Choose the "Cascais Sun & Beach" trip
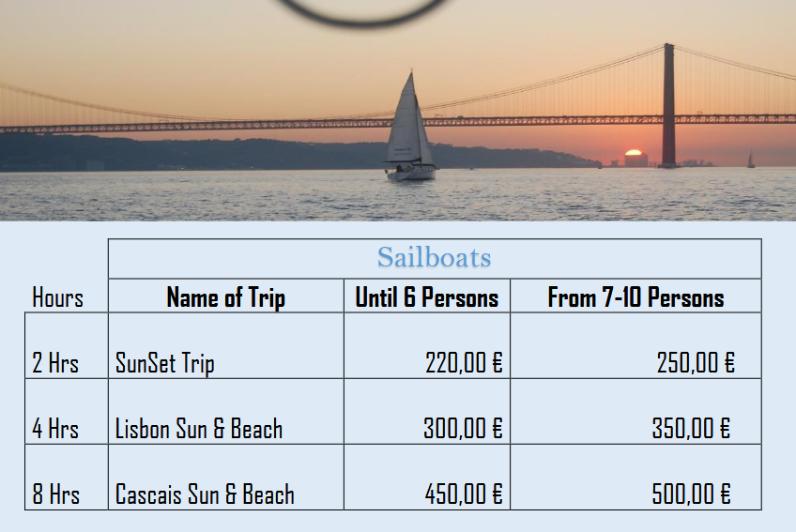This screenshot has width=796, height=532. click(205, 494)
